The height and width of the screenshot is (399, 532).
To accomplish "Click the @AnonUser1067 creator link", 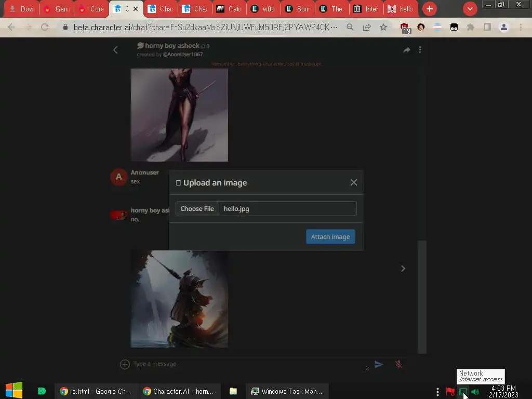I will coord(183,54).
